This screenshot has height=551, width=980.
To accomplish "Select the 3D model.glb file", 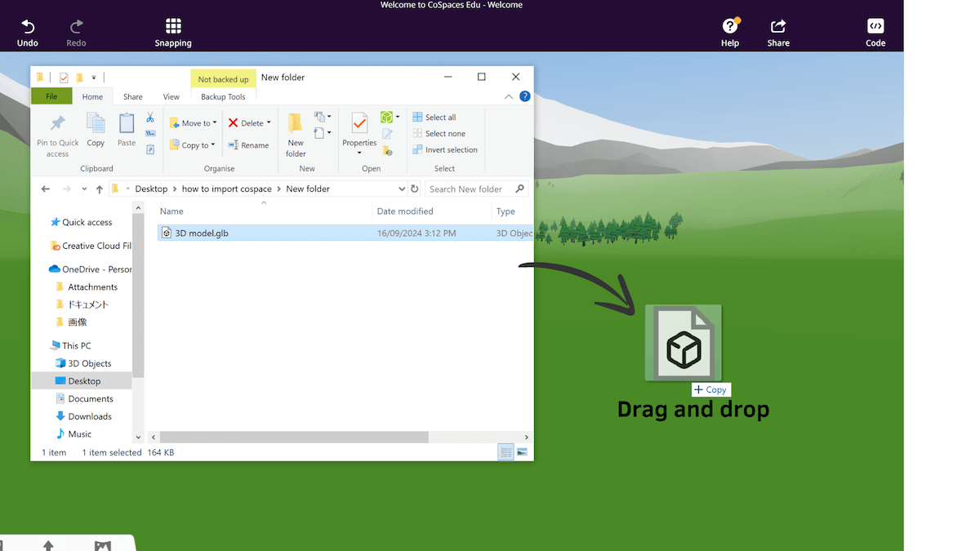I will pyautogui.click(x=202, y=233).
